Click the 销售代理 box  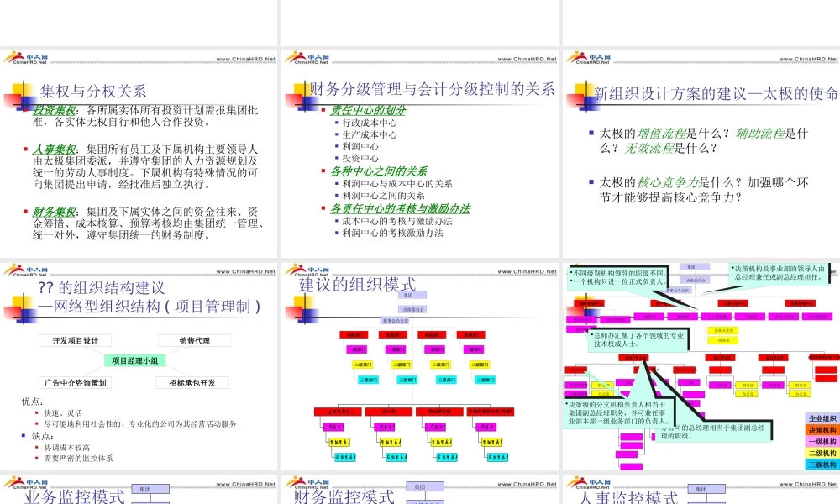coord(194,340)
